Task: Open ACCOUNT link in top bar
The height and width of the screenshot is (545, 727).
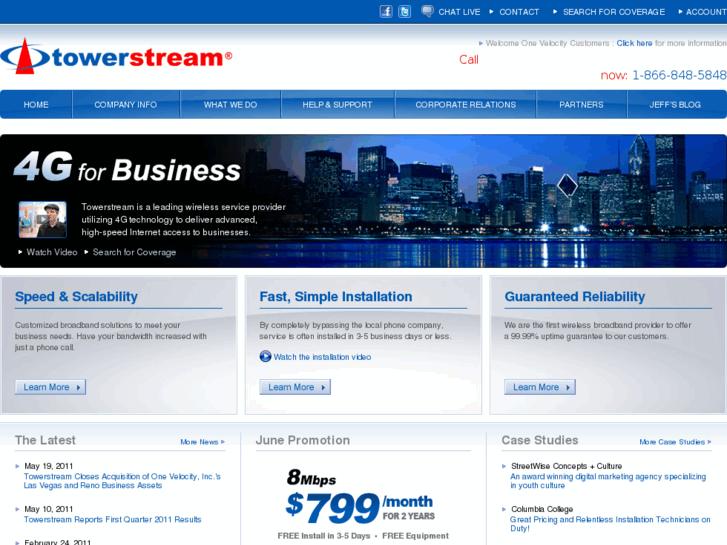Action: (706, 12)
